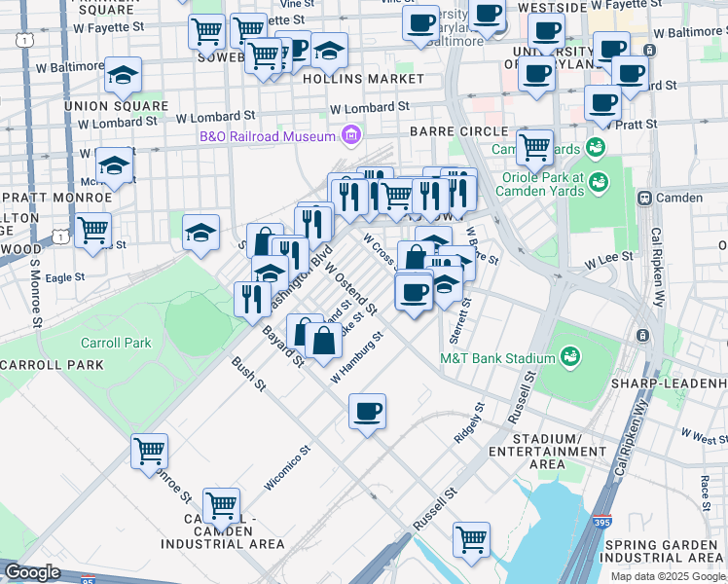The width and height of the screenshot is (728, 584).
Task: Click the Carroll Park green label
Action: coord(116,343)
